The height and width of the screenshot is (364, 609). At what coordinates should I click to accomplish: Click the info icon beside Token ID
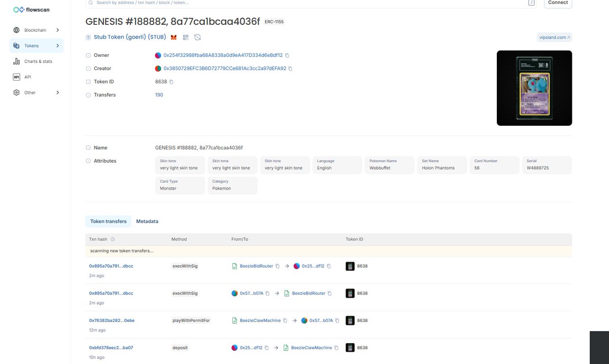click(x=88, y=82)
